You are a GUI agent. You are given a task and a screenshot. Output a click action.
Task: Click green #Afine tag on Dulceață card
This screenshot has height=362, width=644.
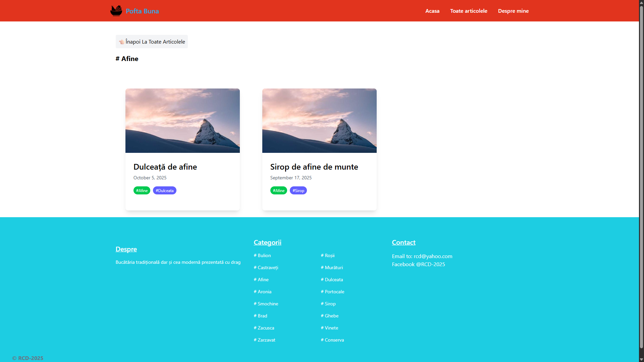pos(142,190)
